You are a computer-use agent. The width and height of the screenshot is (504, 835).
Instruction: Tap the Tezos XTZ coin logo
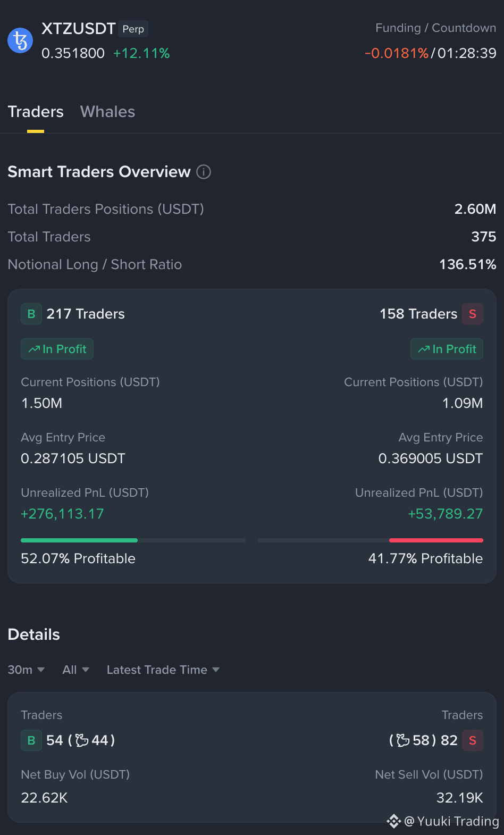20,40
